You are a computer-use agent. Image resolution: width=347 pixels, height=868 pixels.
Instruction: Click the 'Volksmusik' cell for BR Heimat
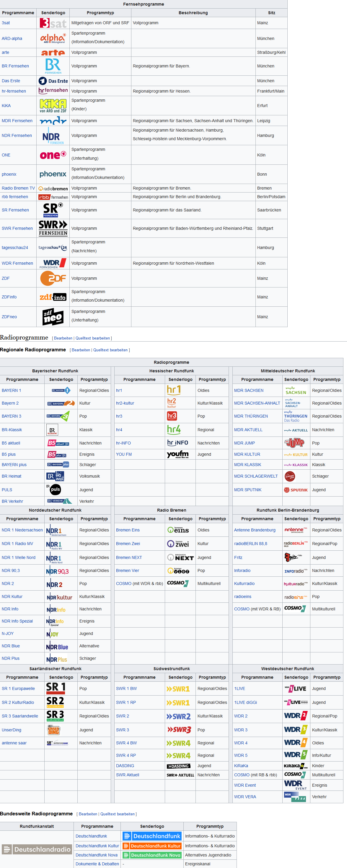pyautogui.click(x=94, y=476)
